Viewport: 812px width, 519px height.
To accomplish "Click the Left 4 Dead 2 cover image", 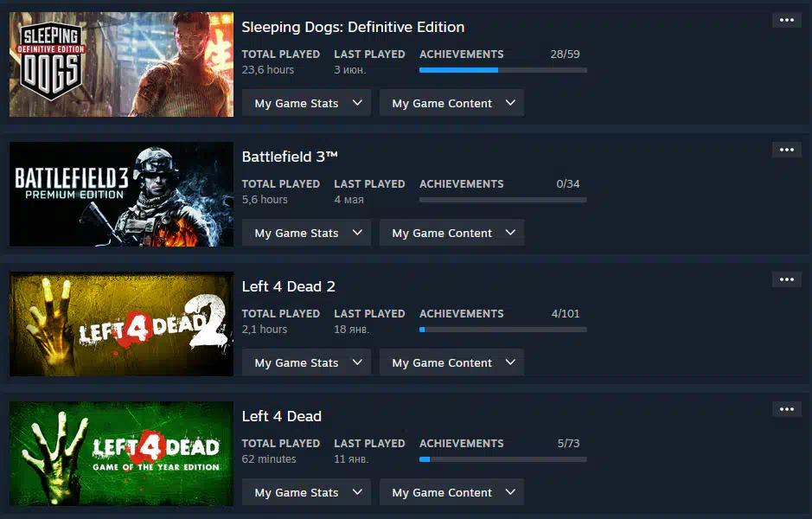I will 121,324.
